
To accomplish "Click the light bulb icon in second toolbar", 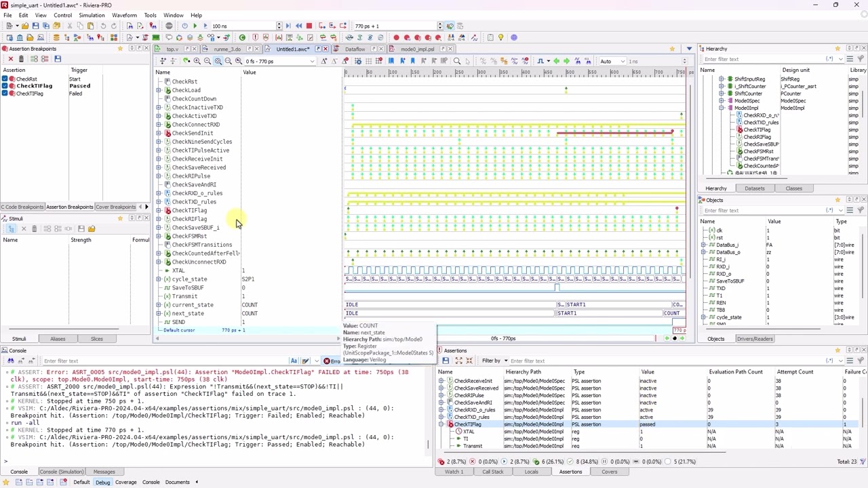I will pos(501,37).
